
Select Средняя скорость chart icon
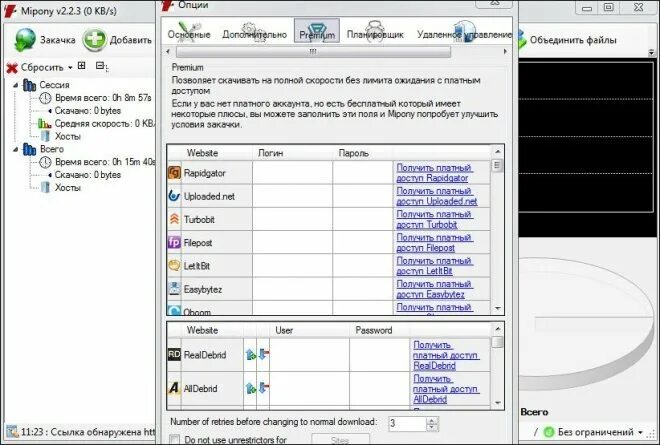[x=45, y=124]
